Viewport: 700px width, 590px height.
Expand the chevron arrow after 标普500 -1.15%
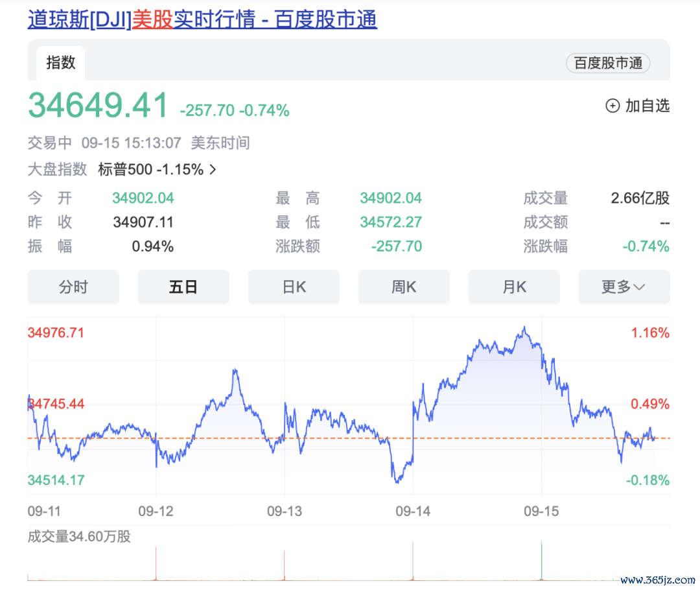(213, 170)
